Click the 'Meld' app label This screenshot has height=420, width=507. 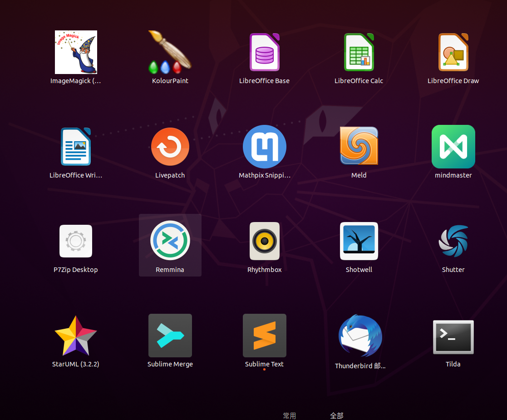coord(359,175)
